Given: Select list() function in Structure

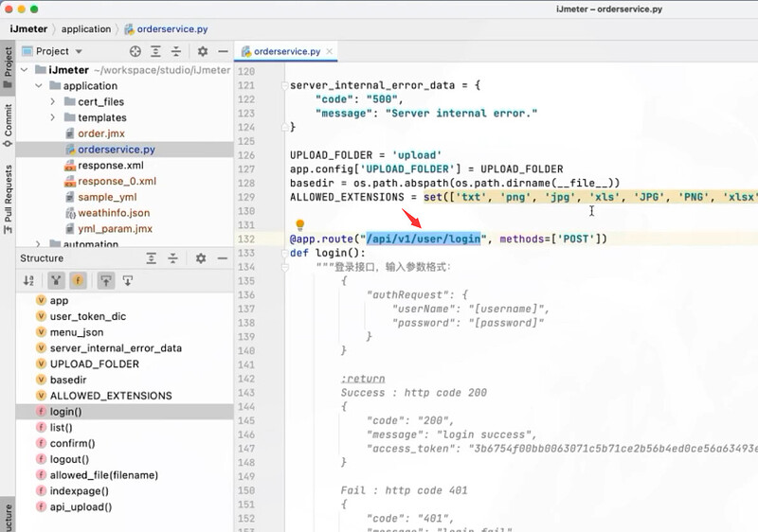Looking at the screenshot, I should (x=61, y=428).
